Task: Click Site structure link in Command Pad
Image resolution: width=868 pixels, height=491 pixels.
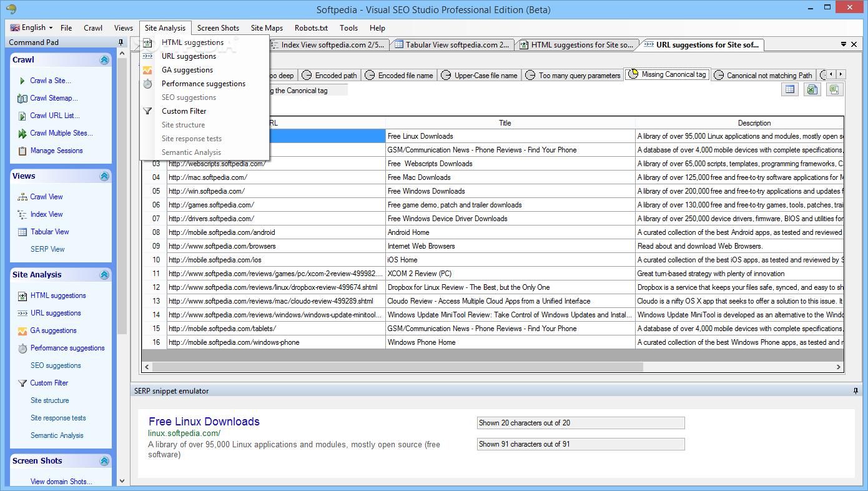Action: [x=50, y=400]
